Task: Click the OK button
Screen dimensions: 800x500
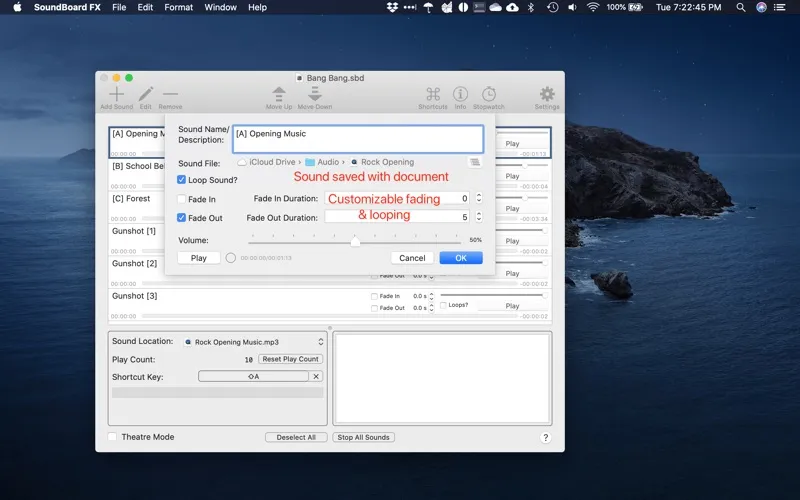Action: (461, 258)
